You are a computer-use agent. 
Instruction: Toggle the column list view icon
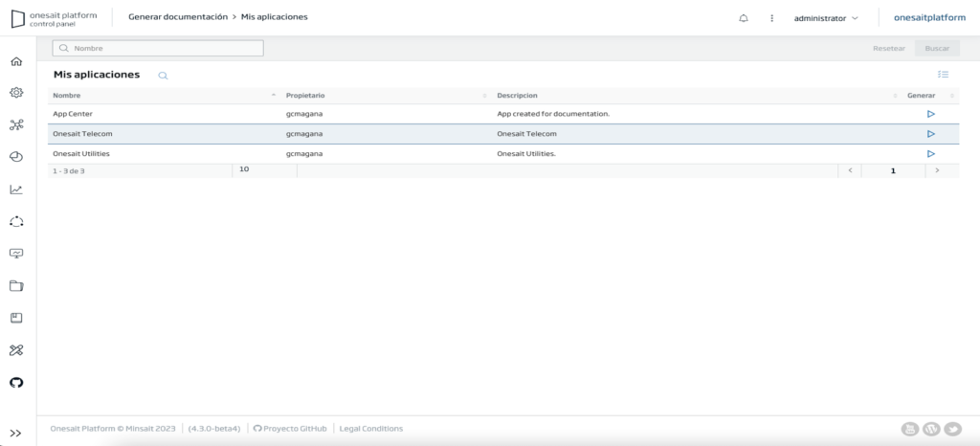[943, 75]
